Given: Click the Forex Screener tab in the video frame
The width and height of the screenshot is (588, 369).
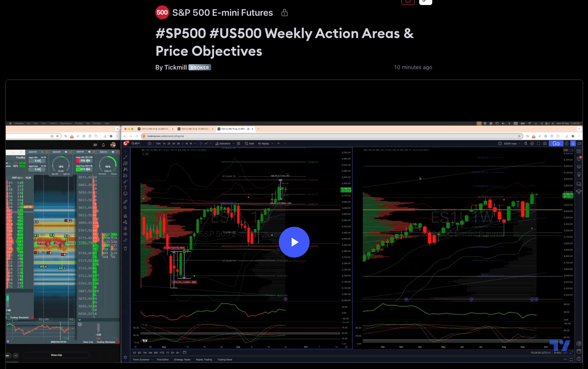Looking at the screenshot, I should click(141, 360).
